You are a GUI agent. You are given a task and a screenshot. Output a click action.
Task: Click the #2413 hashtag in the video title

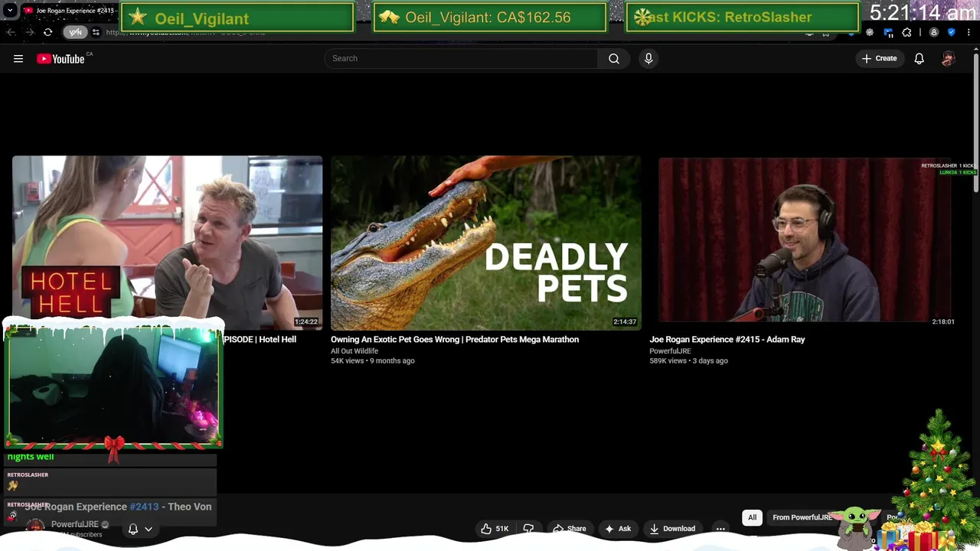coord(144,507)
